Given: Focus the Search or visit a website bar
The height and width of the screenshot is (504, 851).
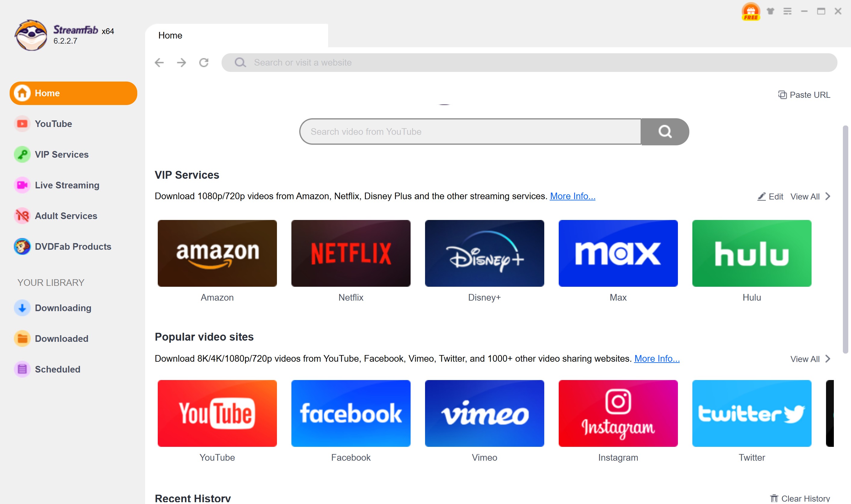Looking at the screenshot, I should [x=529, y=63].
